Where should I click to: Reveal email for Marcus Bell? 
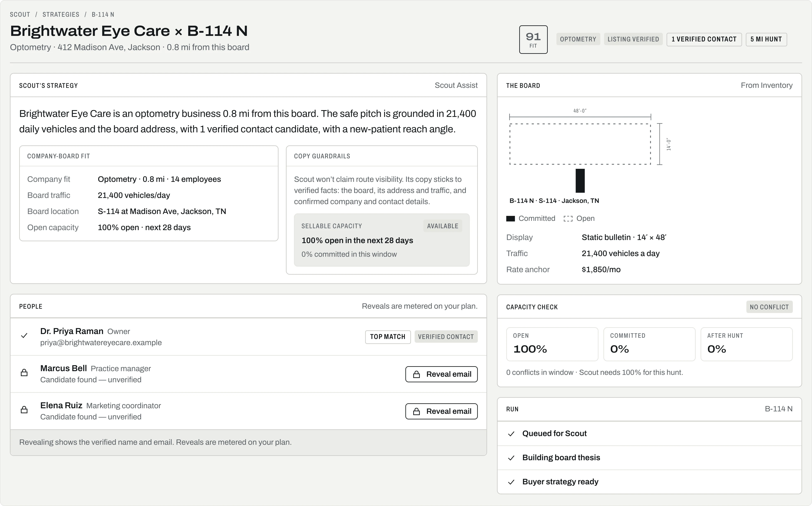pyautogui.click(x=441, y=374)
